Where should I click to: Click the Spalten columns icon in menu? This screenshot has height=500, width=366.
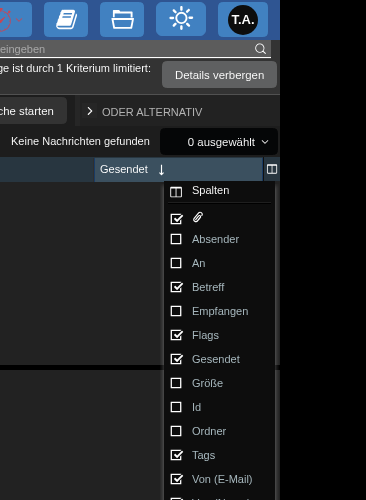[176, 192]
